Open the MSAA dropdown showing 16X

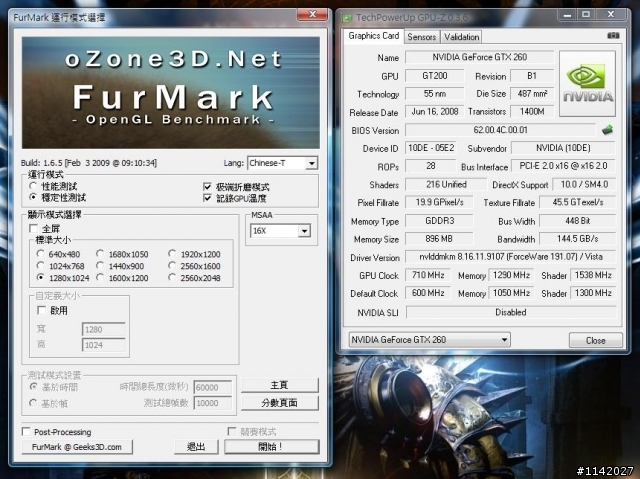(280, 231)
